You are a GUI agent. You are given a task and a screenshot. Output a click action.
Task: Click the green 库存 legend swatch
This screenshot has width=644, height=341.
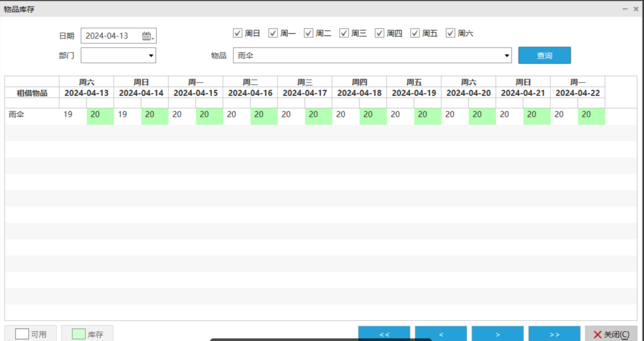coord(79,334)
